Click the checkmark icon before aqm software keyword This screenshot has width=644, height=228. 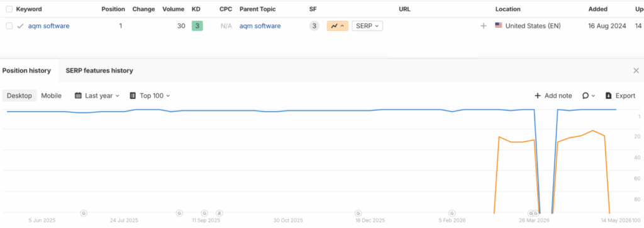click(20, 26)
